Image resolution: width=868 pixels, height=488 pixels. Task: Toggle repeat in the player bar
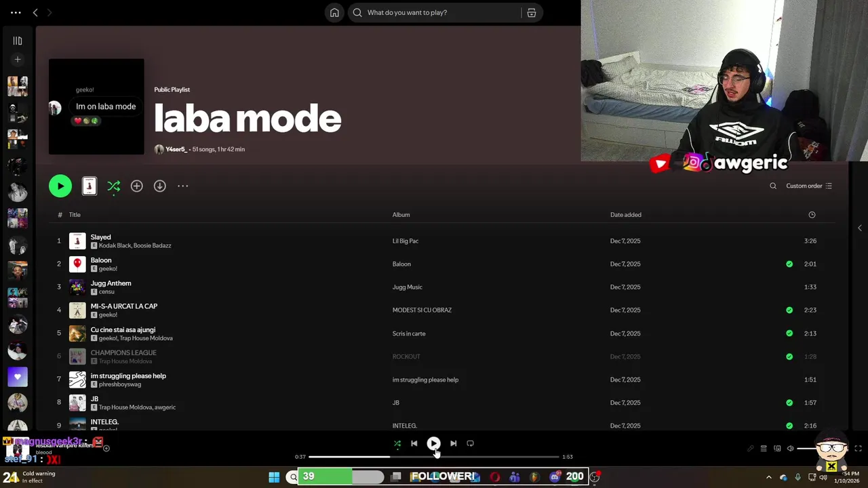(470, 443)
